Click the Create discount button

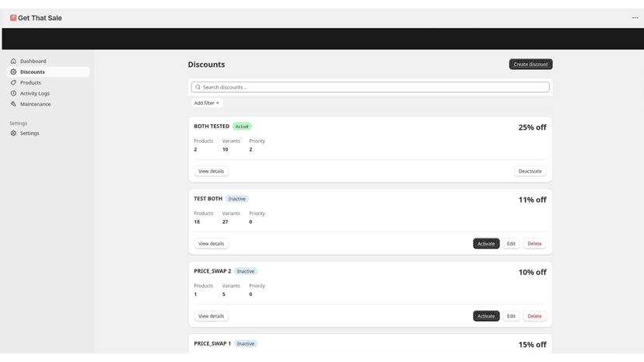click(x=530, y=64)
